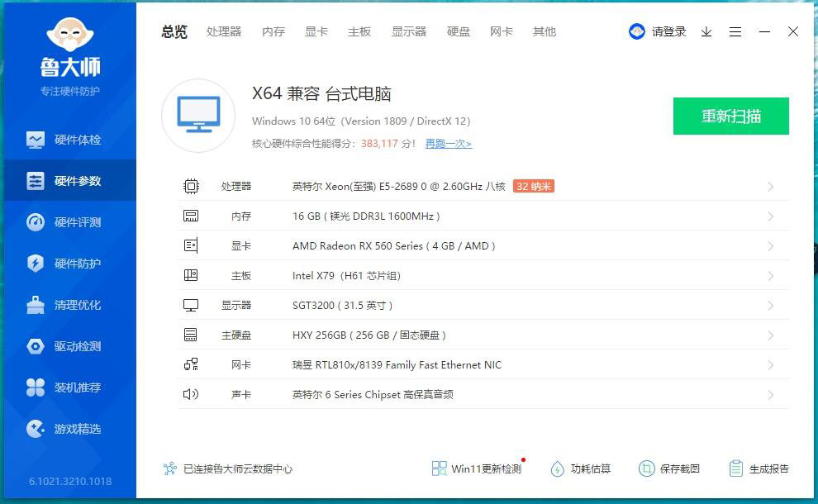This screenshot has width=818, height=504.
Task: Expand the 主板 row chevron
Action: click(771, 276)
